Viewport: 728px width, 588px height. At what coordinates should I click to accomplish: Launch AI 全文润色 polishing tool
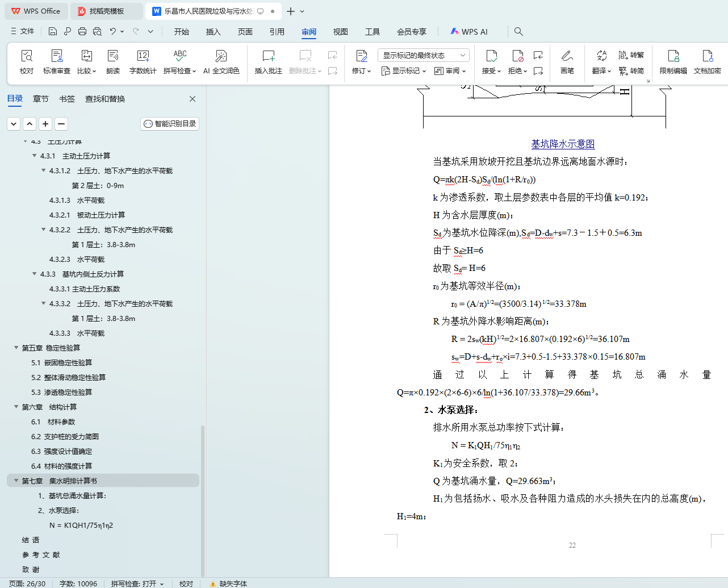click(x=221, y=61)
